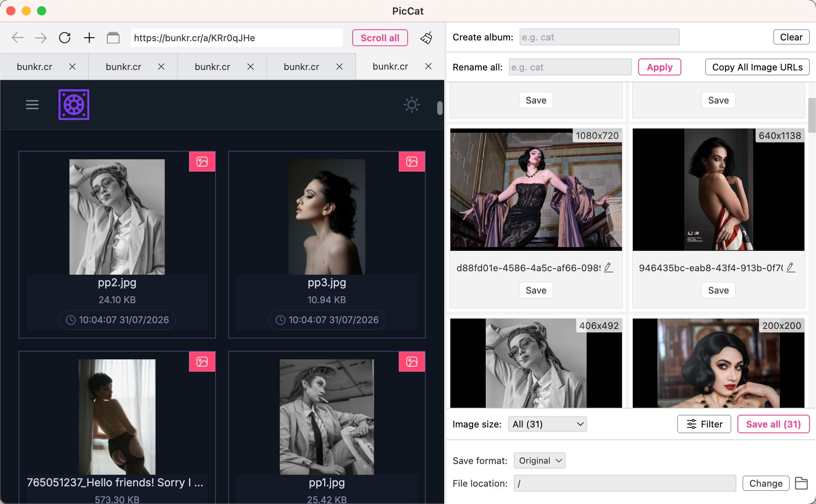Viewport: 816px width, 504px height.
Task: Click the pp1.jpg file name
Action: click(x=327, y=483)
